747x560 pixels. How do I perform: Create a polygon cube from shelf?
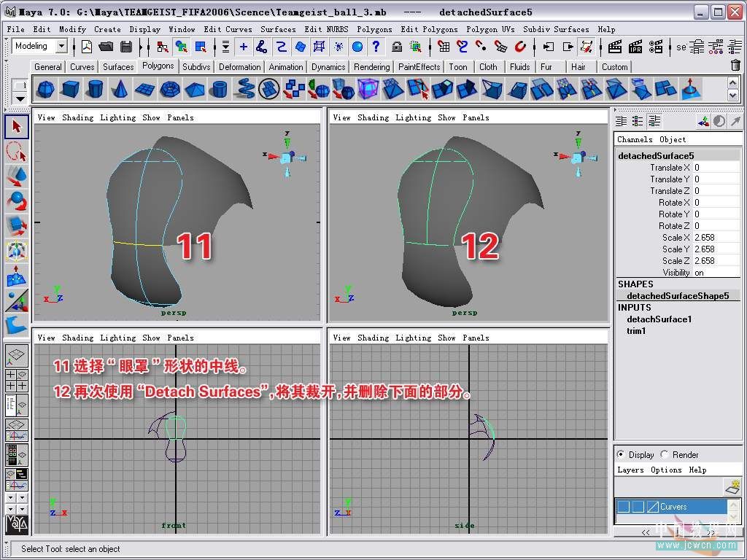(70, 89)
